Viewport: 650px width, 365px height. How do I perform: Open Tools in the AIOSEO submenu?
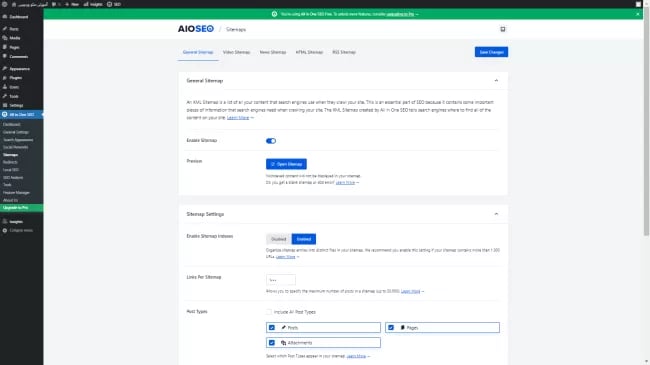(7, 185)
